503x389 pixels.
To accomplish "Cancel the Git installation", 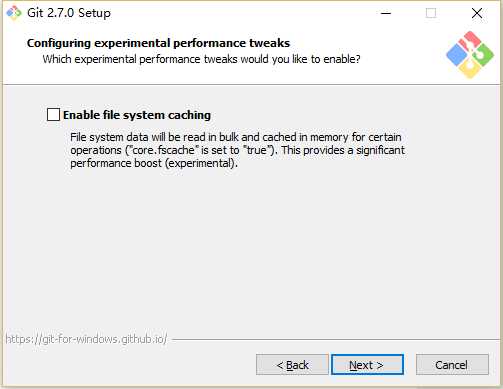I will (x=452, y=365).
